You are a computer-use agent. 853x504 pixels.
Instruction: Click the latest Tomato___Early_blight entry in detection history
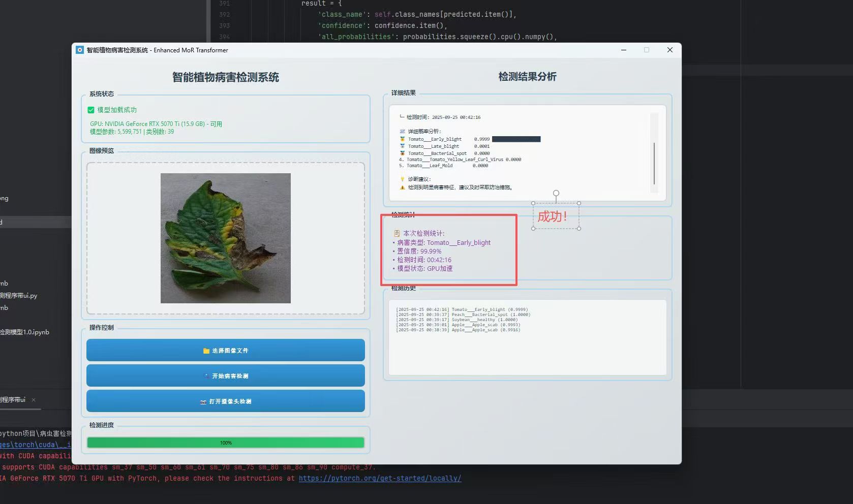pos(462,309)
